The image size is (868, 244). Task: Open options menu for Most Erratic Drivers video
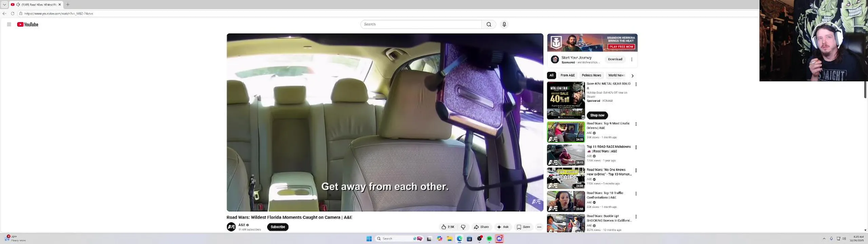pyautogui.click(x=636, y=124)
